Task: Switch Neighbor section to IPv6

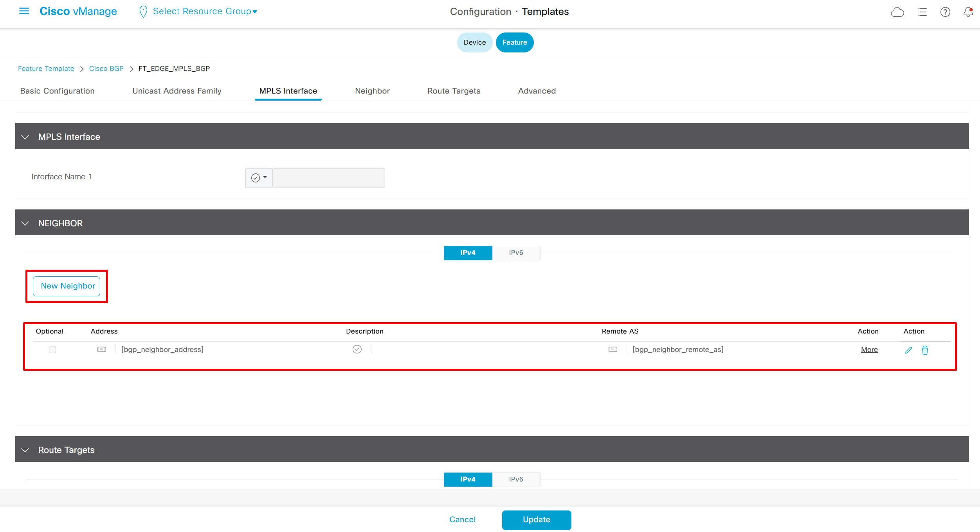Action: (516, 253)
